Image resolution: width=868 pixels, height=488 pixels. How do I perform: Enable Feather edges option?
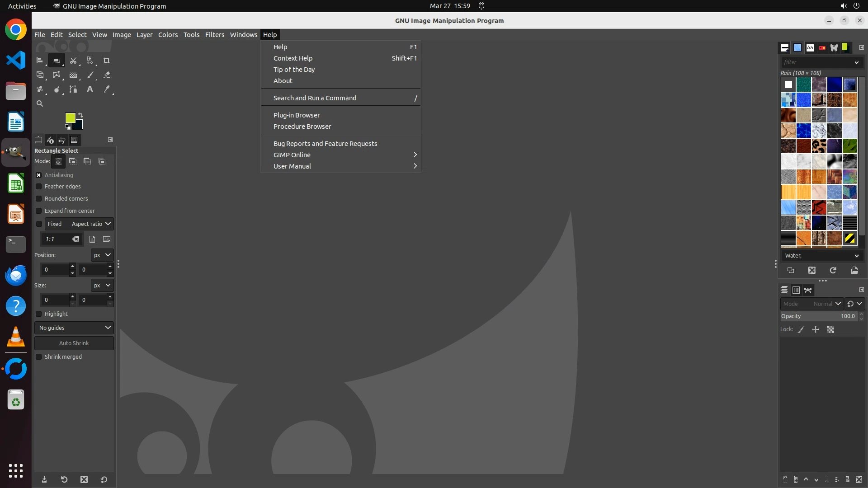tap(39, 186)
